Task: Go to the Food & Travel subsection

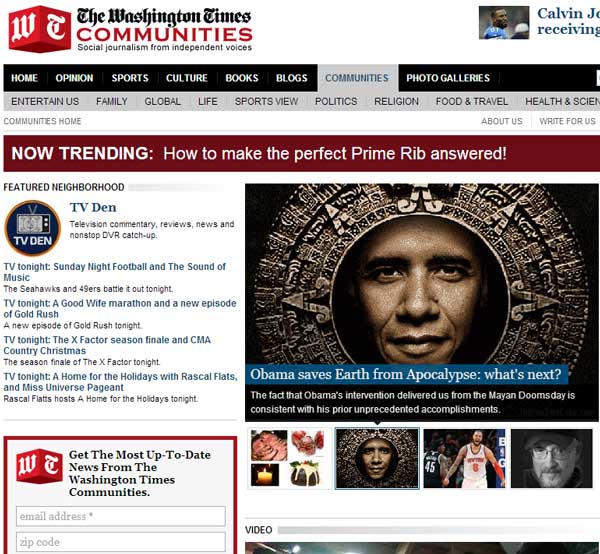Action: point(472,101)
